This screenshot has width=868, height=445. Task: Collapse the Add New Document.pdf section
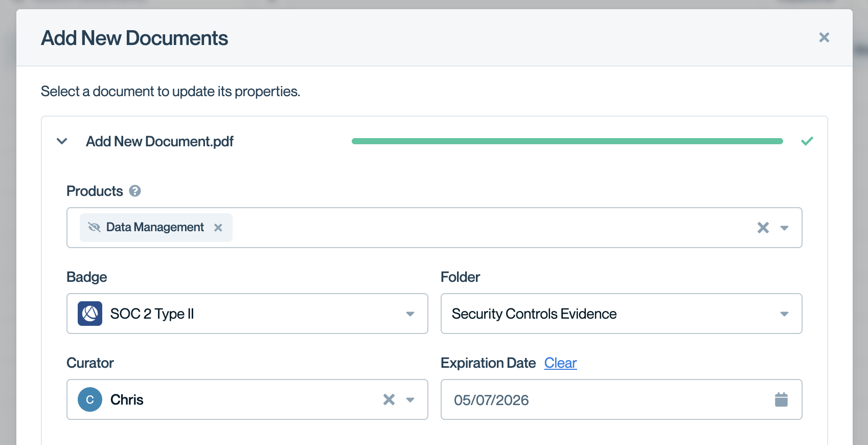[62, 141]
